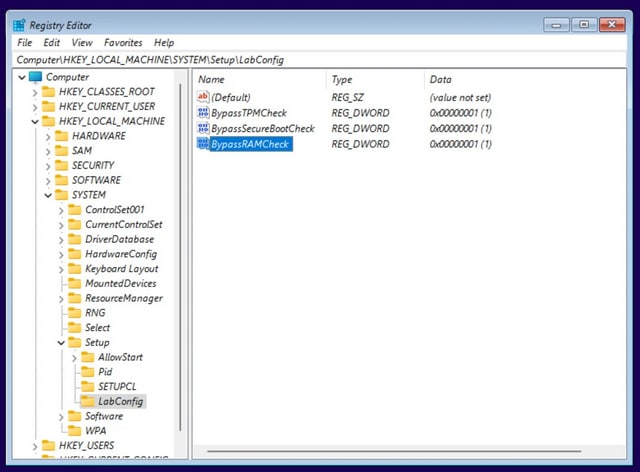The width and height of the screenshot is (640, 472).
Task: Collapse the Setup key
Action: 61,343
